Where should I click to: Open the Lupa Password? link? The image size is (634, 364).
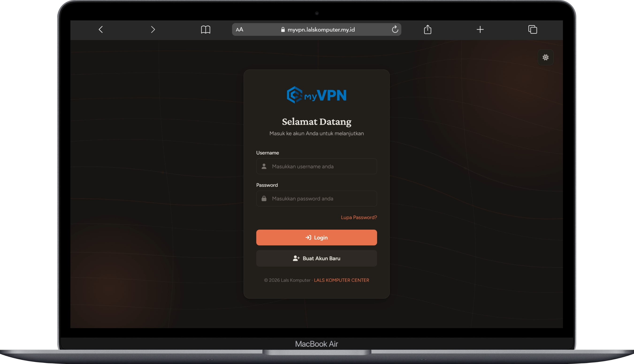(359, 217)
